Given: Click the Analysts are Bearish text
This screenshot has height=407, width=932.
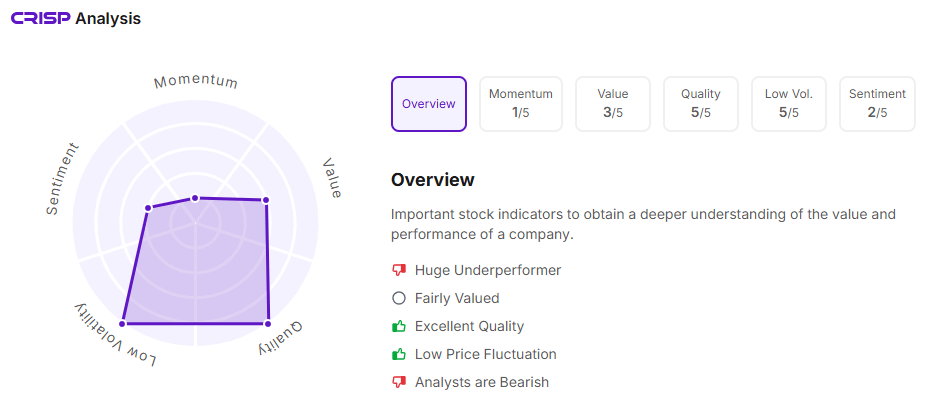Looking at the screenshot, I should click(x=482, y=382).
